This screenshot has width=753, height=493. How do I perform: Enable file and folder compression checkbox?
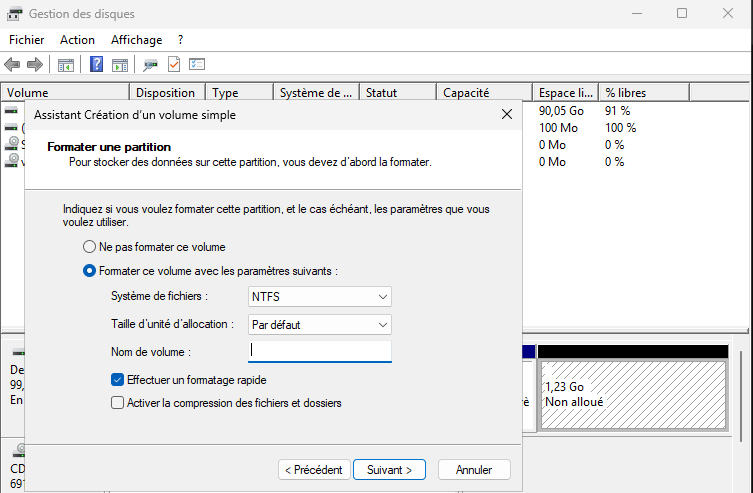coord(119,403)
